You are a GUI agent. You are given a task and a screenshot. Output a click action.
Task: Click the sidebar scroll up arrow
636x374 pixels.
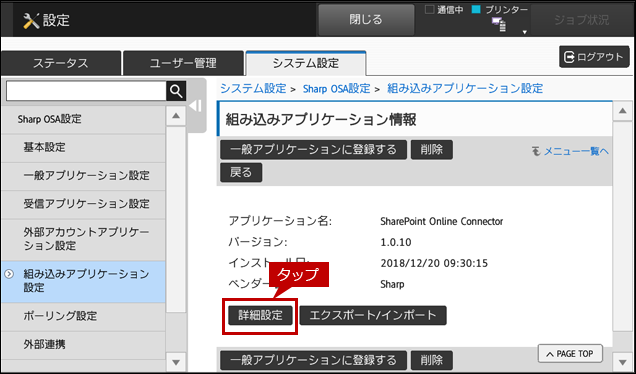click(176, 116)
